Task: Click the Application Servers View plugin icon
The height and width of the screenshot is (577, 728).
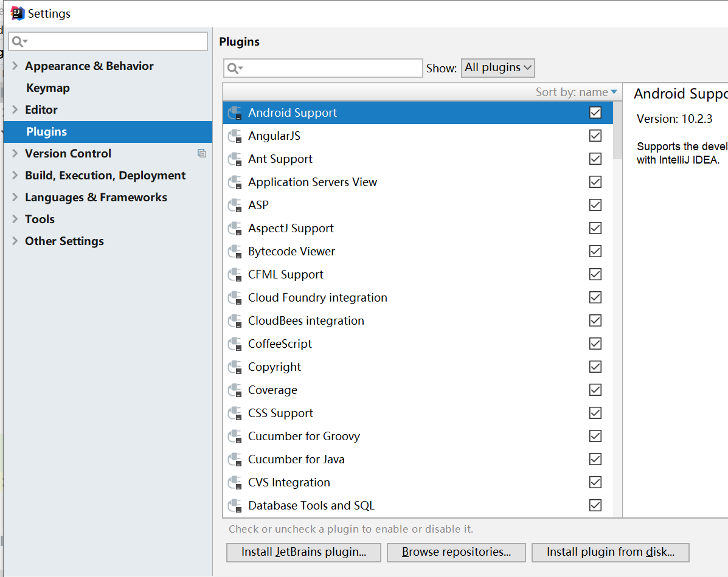Action: (235, 182)
